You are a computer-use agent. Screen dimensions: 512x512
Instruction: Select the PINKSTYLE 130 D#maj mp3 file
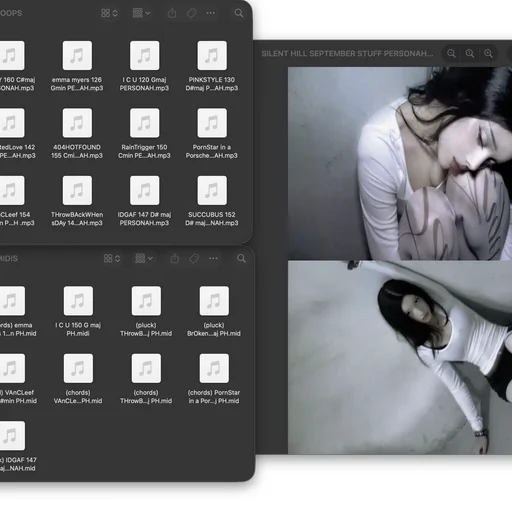click(212, 66)
